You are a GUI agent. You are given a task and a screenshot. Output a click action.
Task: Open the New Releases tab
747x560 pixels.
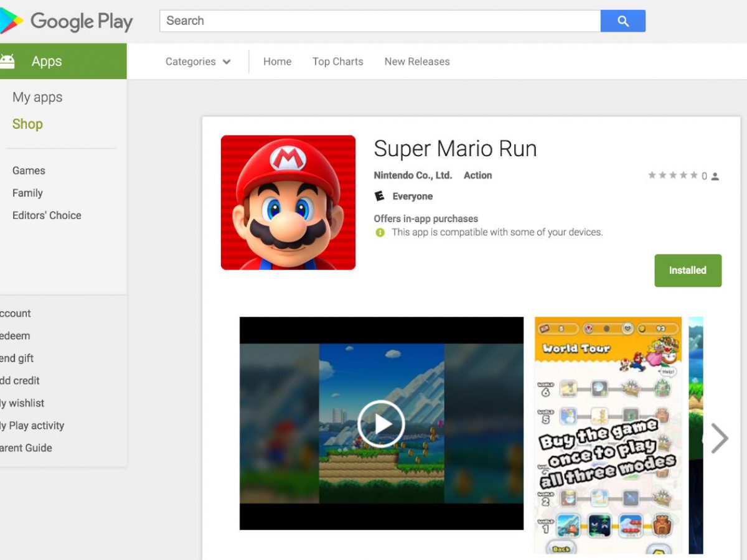417,62
